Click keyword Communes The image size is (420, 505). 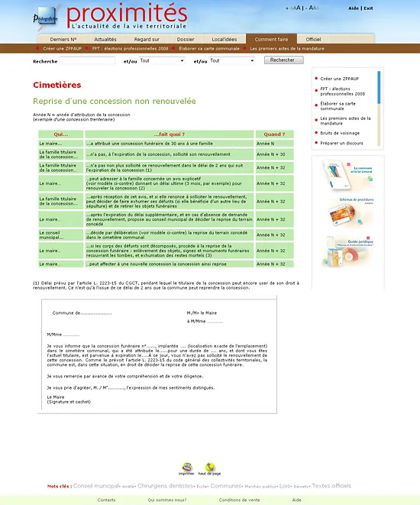225,486
